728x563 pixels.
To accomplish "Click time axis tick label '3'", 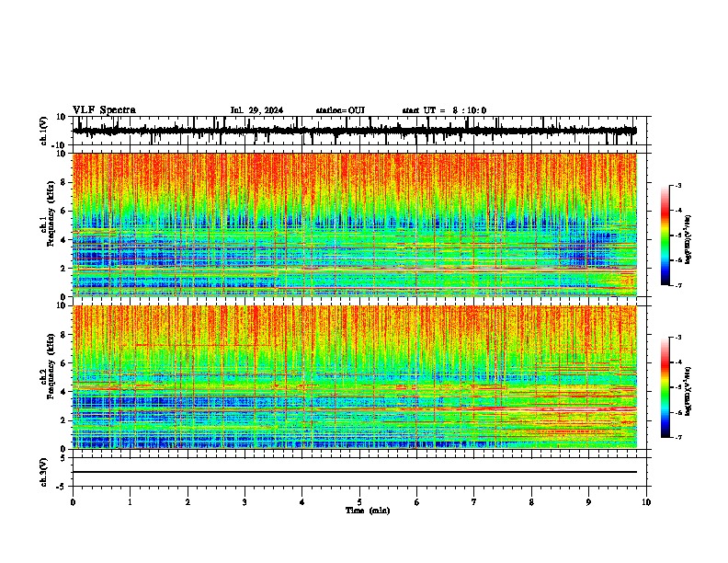I will point(245,502).
